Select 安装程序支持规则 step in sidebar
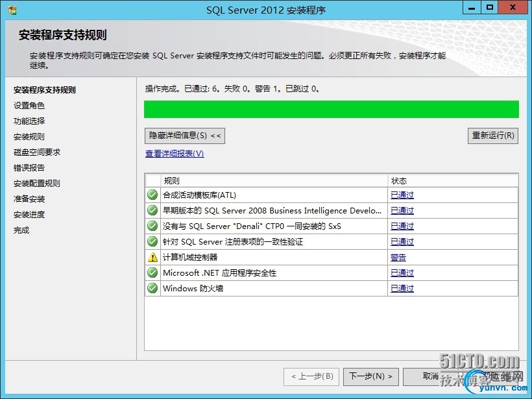Viewport: 532px width, 399px height. (x=45, y=90)
